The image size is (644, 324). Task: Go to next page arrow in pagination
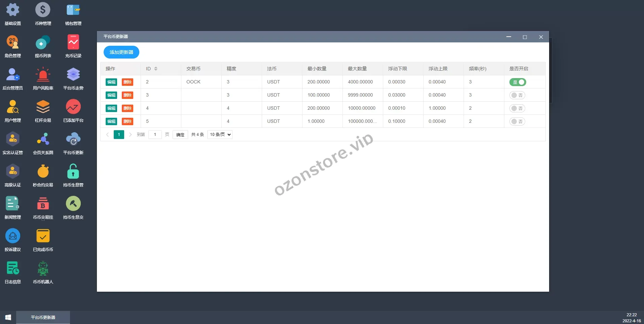[x=130, y=135]
